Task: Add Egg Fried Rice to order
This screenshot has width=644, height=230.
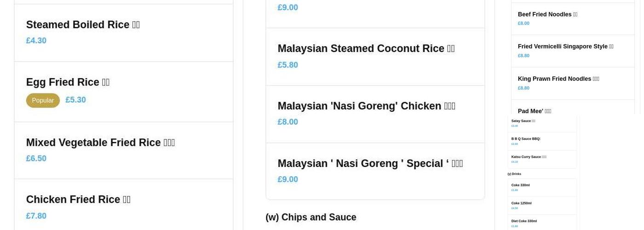Action: click(68, 82)
